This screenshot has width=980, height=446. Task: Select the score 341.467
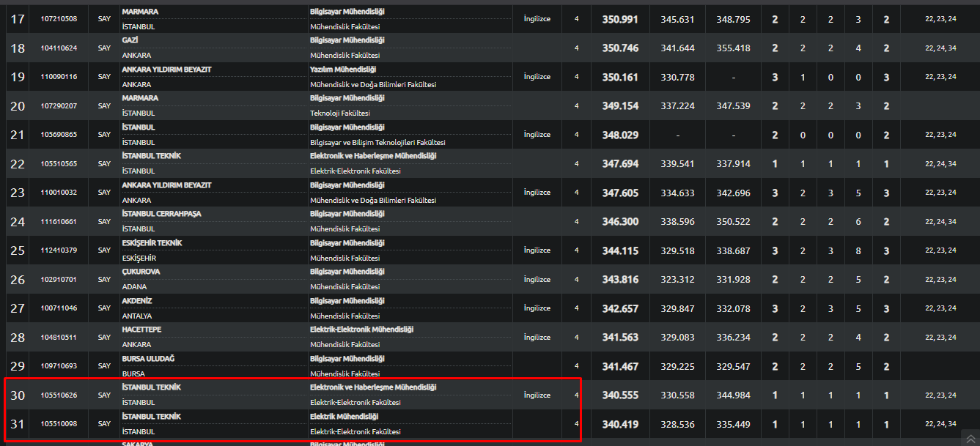pos(620,366)
